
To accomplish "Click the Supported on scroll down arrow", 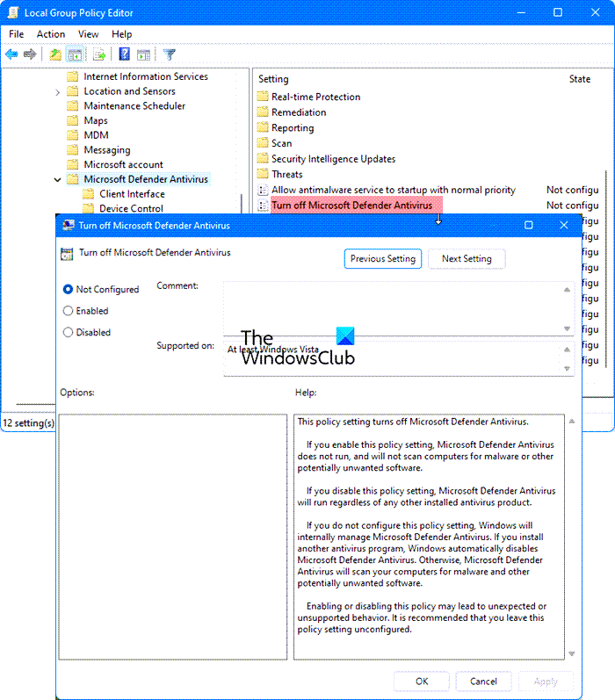I will (x=567, y=369).
